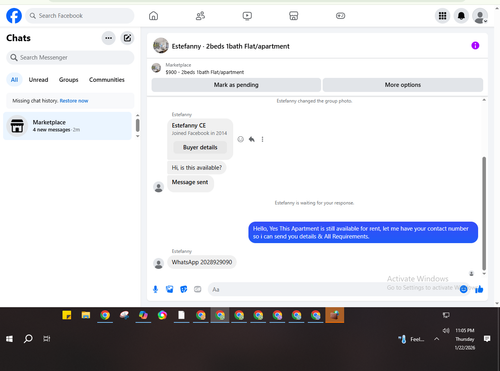Record a voice clip with microphone icon
The height and width of the screenshot is (371, 500).
[155, 289]
